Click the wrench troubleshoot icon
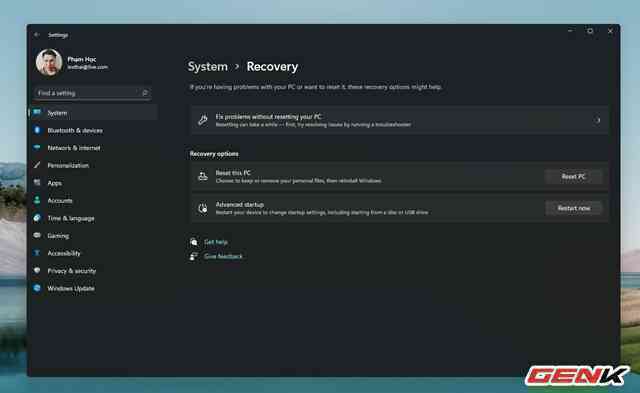 203,120
